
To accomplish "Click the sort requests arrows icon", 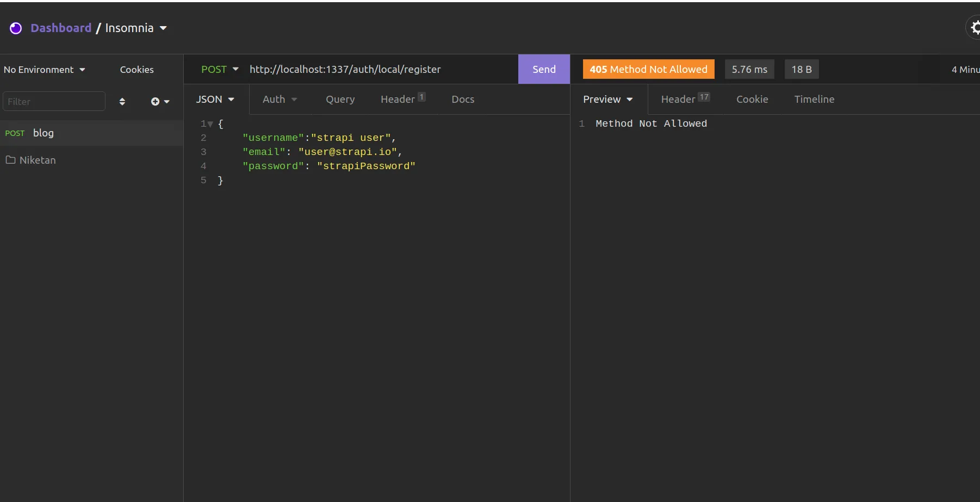I will (x=122, y=102).
